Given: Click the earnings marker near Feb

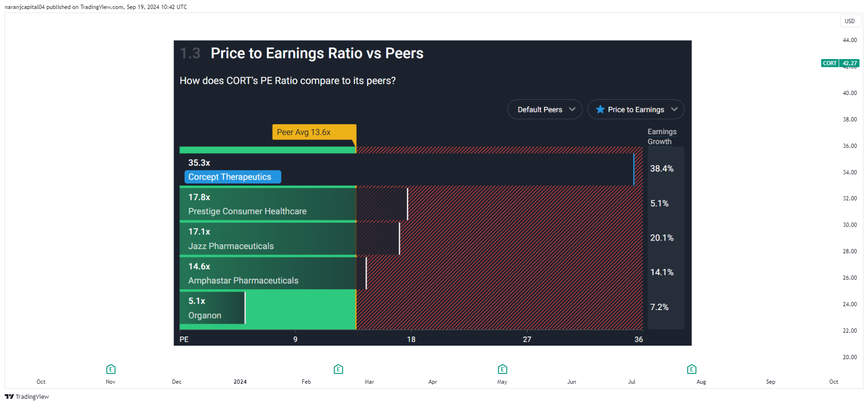Looking at the screenshot, I should click(x=338, y=369).
